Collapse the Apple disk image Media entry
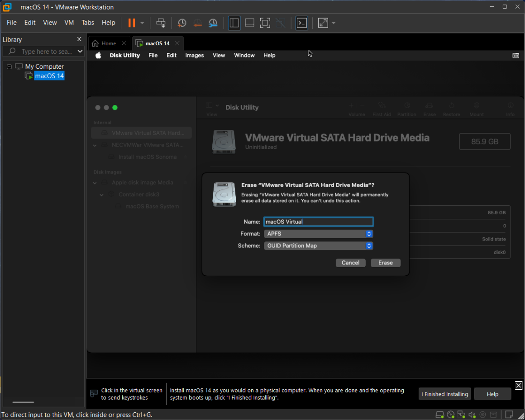This screenshot has width=525, height=420. click(95, 183)
